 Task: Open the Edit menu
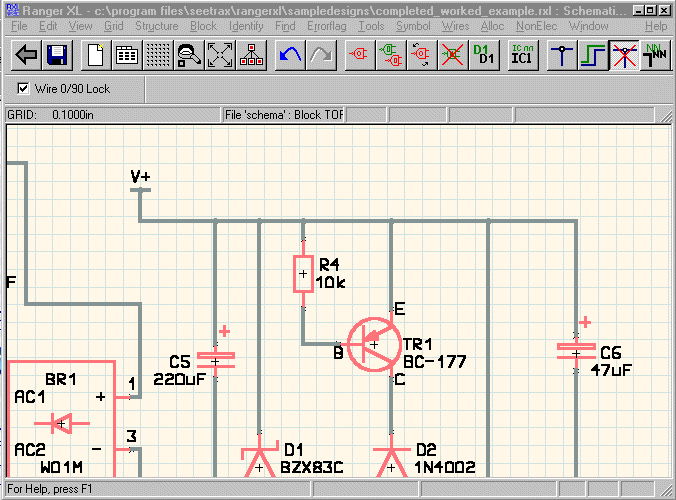(x=48, y=26)
